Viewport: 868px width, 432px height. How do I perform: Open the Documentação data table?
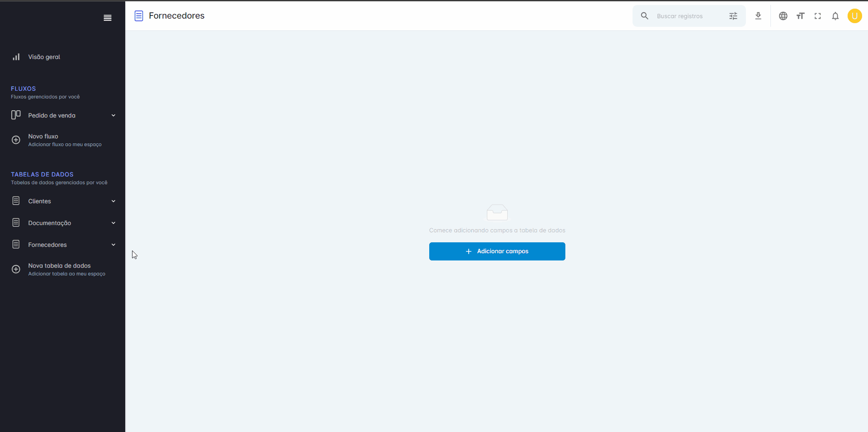pyautogui.click(x=49, y=223)
